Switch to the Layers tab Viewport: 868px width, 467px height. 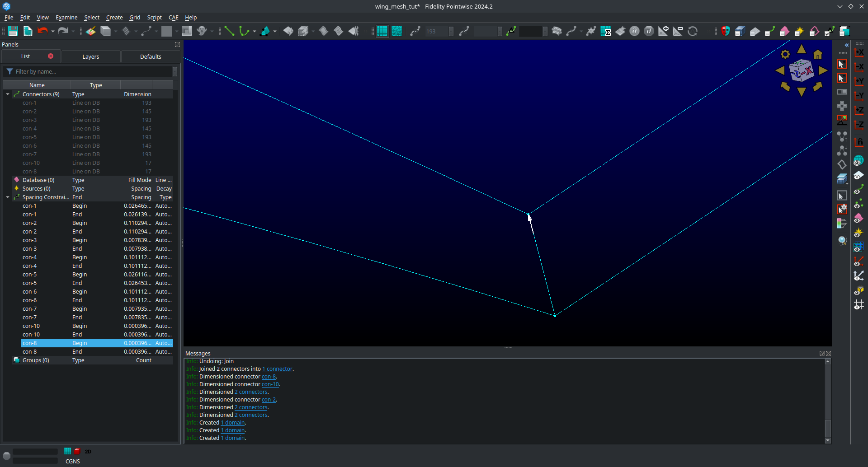(90, 56)
